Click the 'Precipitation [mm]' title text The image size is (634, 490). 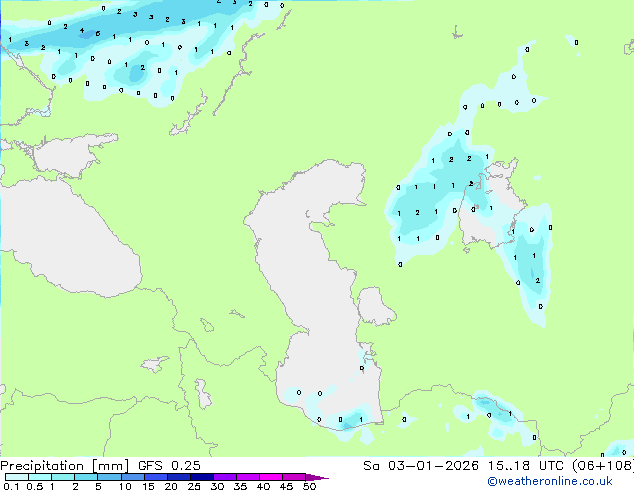(x=64, y=466)
